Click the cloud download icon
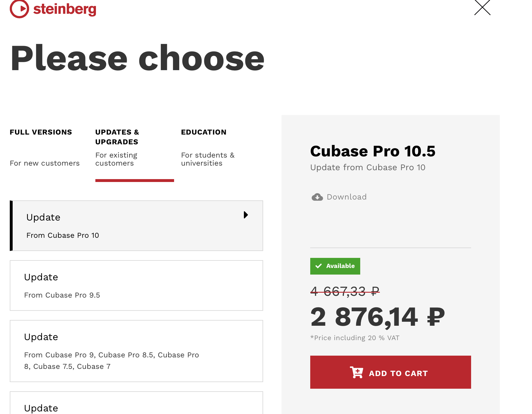The height and width of the screenshot is (414, 532). point(317,197)
